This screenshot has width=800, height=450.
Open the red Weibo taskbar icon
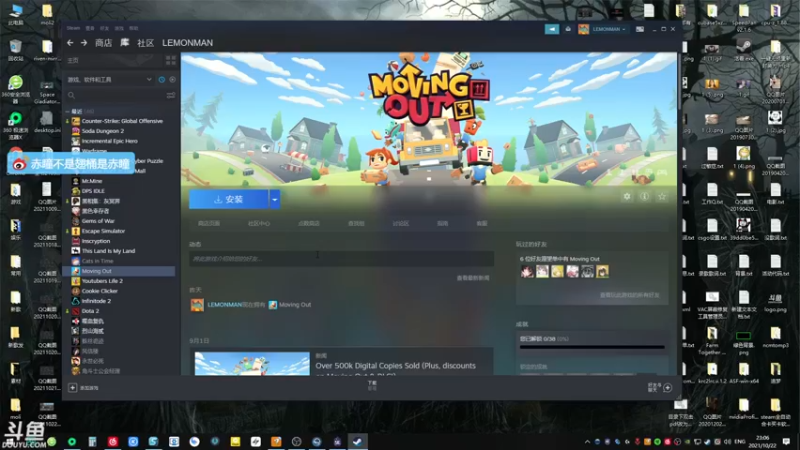[113, 441]
